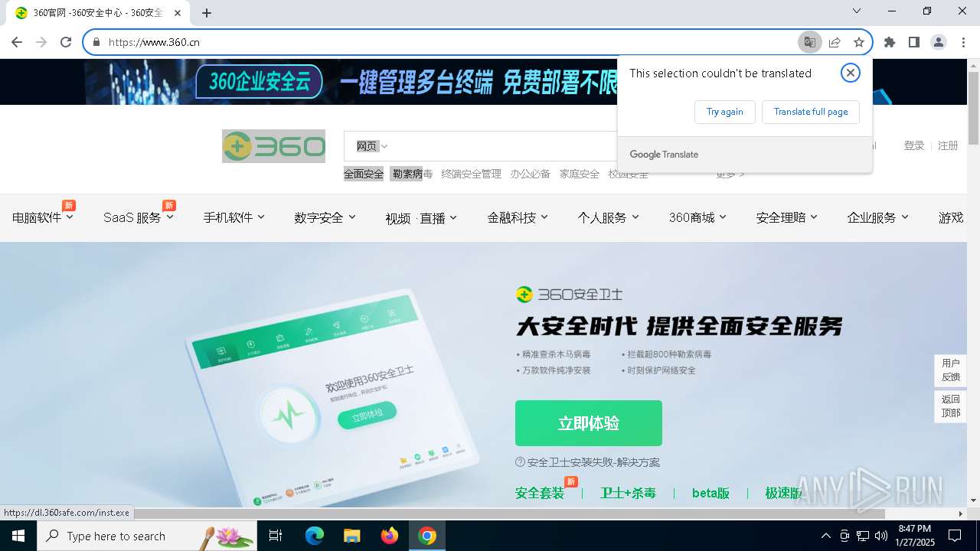This screenshot has width=980, height=551.
Task: Click the browser back arrow
Action: 17,42
